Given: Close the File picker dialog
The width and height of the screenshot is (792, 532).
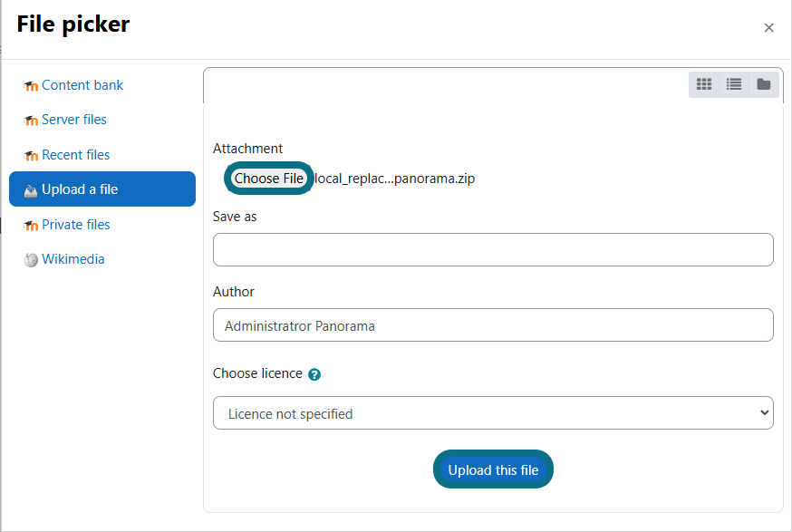Looking at the screenshot, I should (768, 28).
